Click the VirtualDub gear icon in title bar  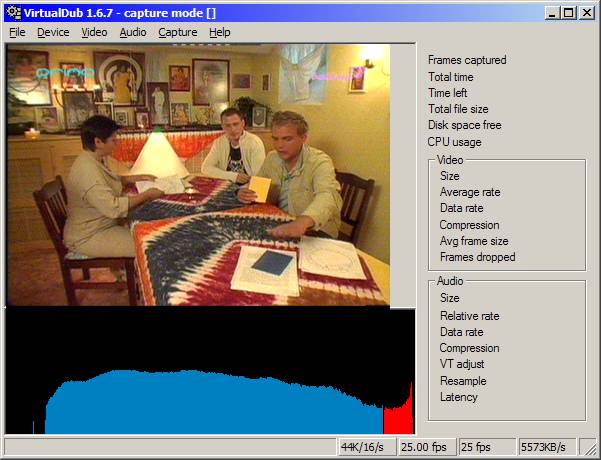tap(12, 12)
